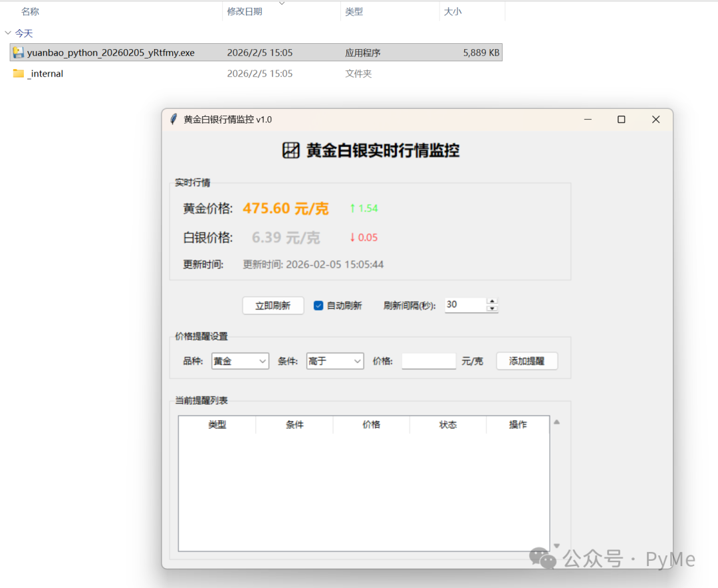The image size is (718, 588).
Task: Collapse the 今天 group chevron
Action: pos(8,33)
